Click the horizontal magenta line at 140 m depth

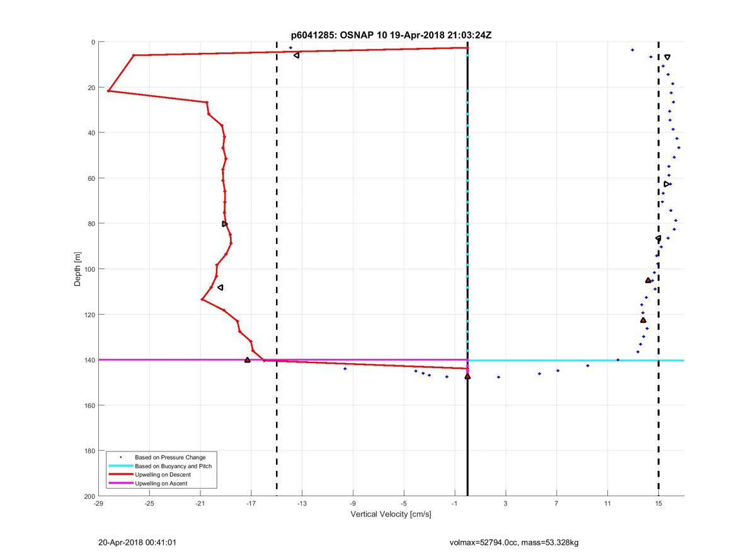coord(282,360)
